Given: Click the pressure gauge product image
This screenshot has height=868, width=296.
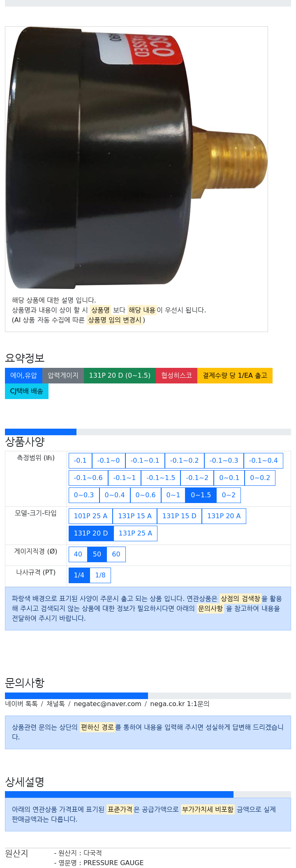Looking at the screenshot, I should click(136, 158).
